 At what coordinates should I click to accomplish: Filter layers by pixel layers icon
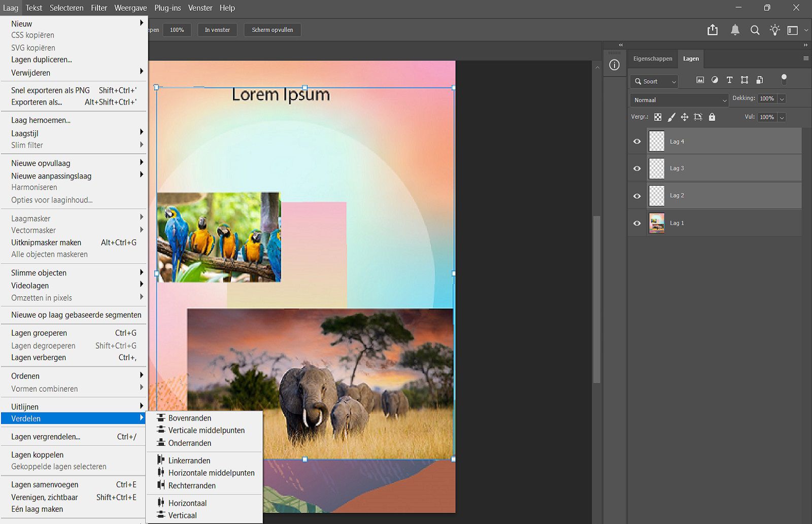click(701, 80)
